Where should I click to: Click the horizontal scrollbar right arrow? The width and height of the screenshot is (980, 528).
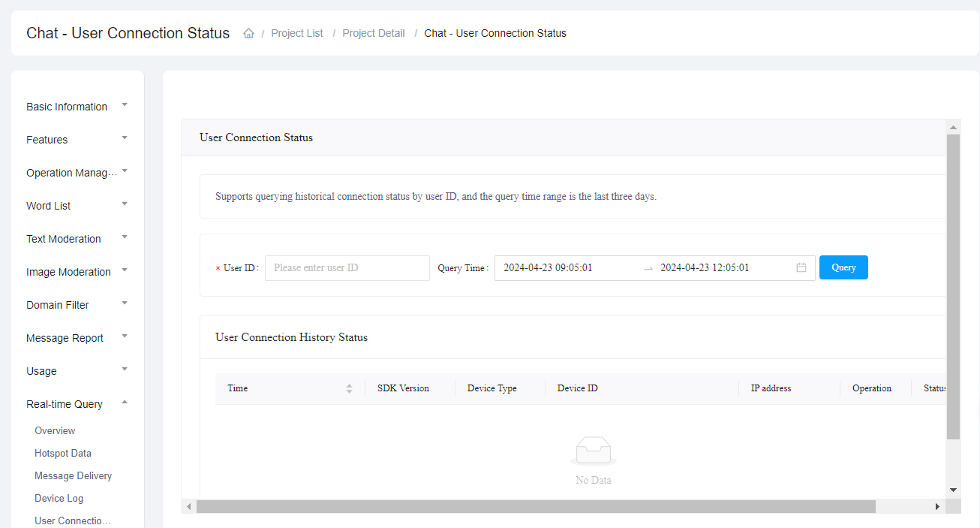(937, 507)
